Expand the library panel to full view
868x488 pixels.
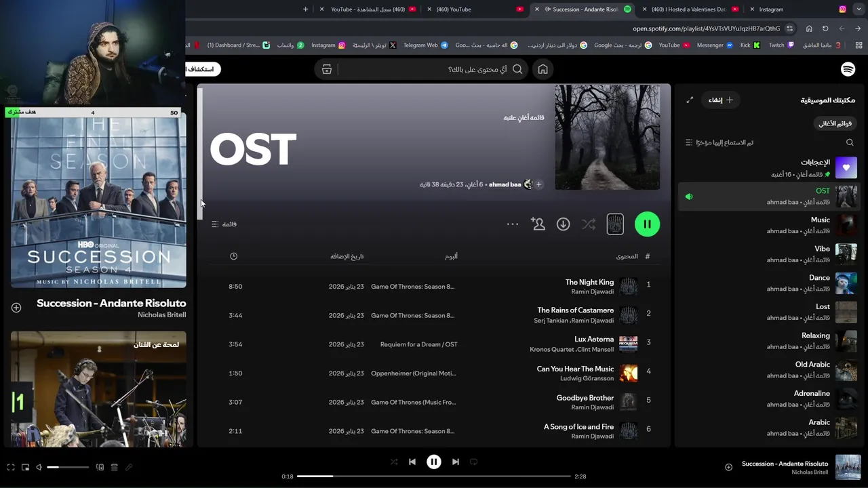click(x=690, y=100)
